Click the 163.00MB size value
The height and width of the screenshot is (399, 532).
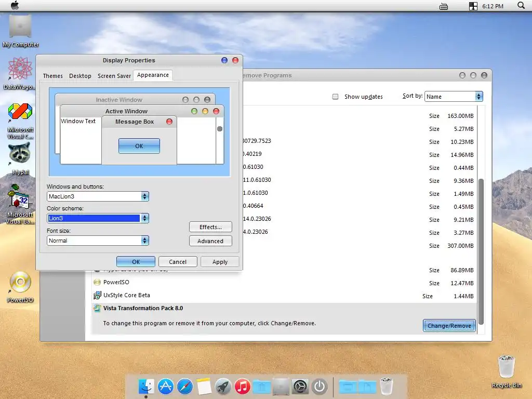click(460, 116)
